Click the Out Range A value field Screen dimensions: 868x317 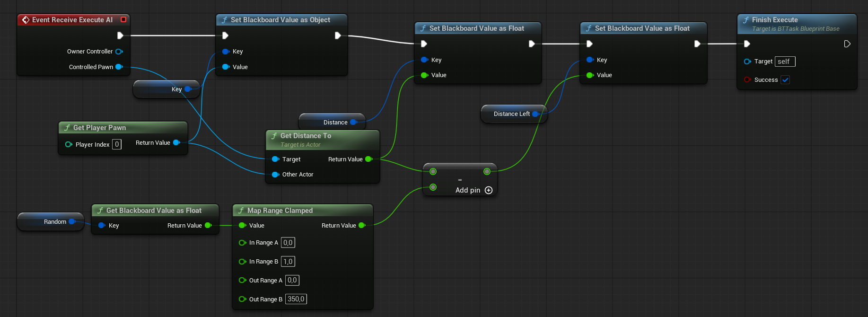coord(292,280)
